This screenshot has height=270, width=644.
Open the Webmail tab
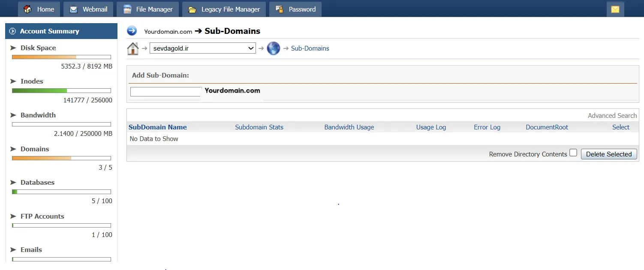coord(88,9)
